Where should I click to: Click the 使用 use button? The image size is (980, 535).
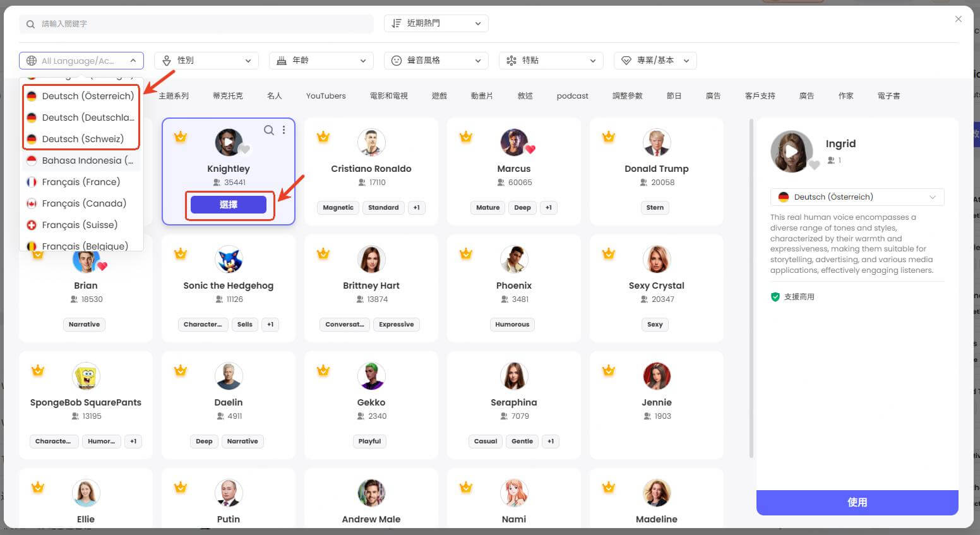(x=857, y=502)
